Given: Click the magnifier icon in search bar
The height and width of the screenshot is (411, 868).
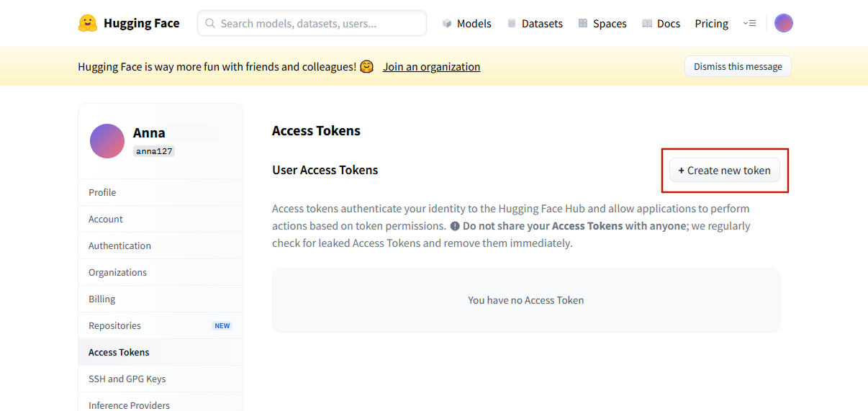Looking at the screenshot, I should pyautogui.click(x=210, y=24).
